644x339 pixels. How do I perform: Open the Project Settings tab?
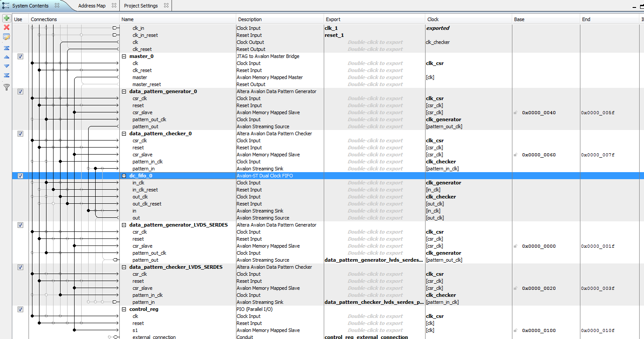(x=141, y=6)
